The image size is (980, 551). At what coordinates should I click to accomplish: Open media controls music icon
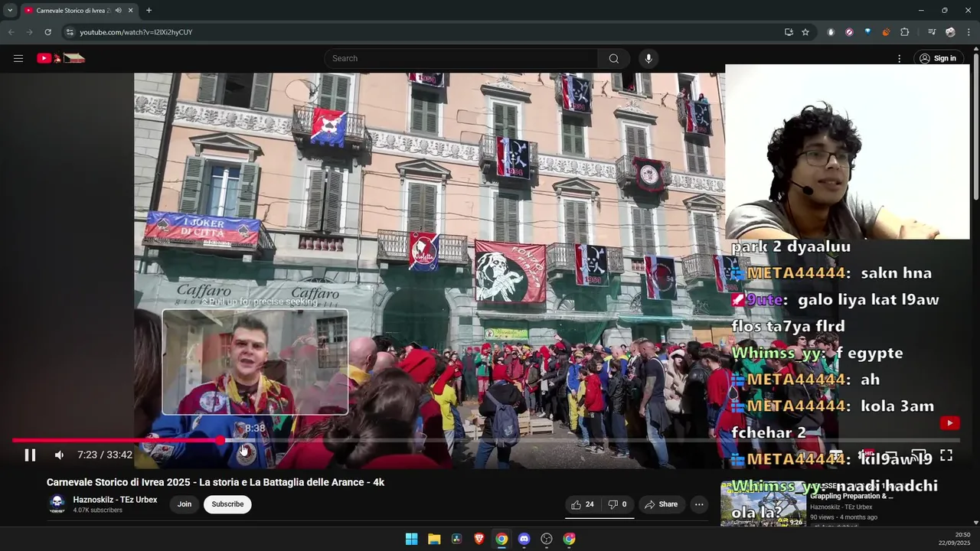coord(932,32)
